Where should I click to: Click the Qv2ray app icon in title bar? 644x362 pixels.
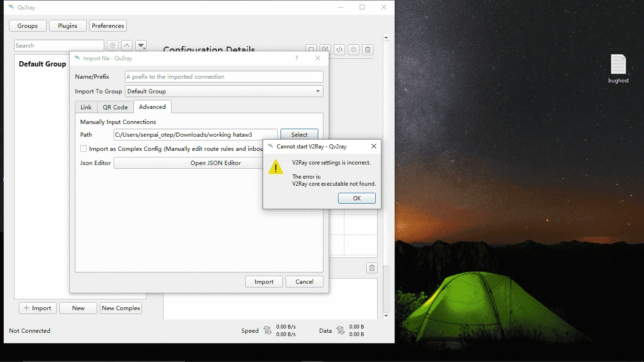point(11,8)
